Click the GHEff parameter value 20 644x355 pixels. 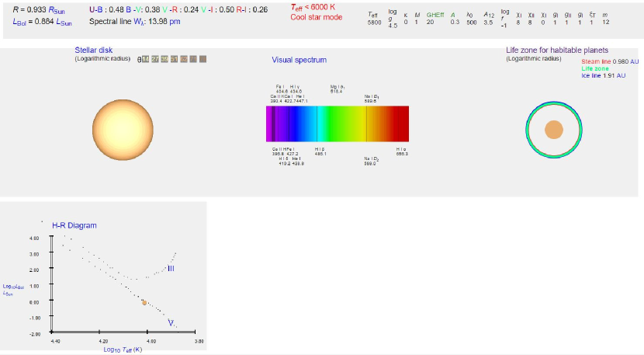tap(430, 23)
